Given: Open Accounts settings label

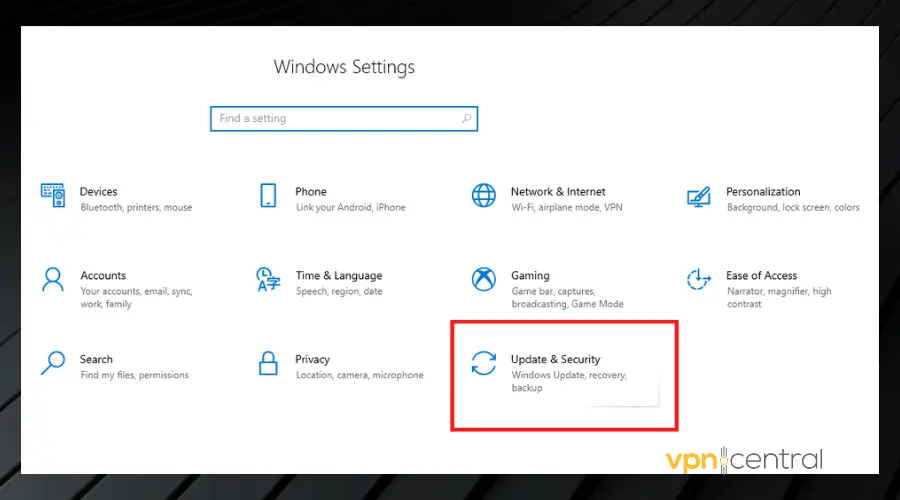Looking at the screenshot, I should [x=103, y=276].
